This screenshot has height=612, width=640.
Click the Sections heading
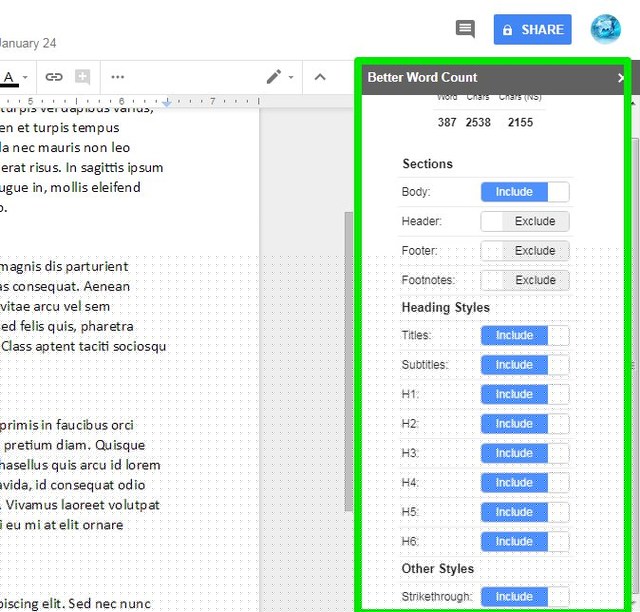click(427, 164)
